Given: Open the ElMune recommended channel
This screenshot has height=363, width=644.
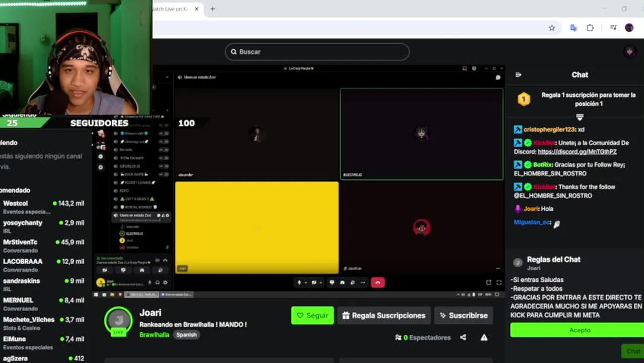Looking at the screenshot, I should coord(44,343).
